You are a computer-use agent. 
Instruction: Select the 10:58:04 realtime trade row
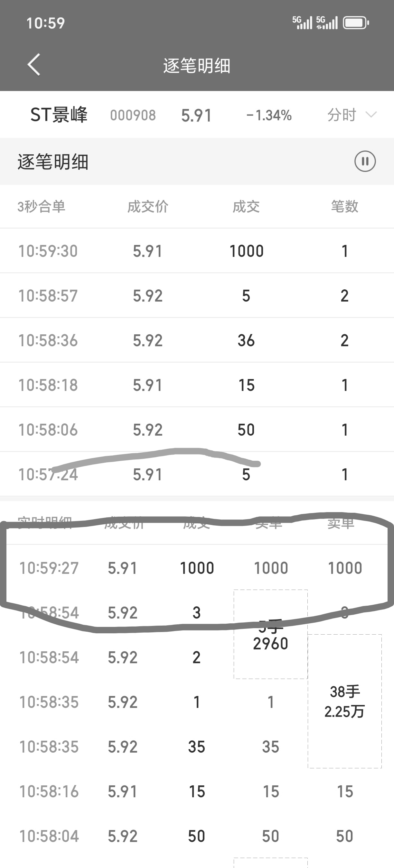(197, 836)
